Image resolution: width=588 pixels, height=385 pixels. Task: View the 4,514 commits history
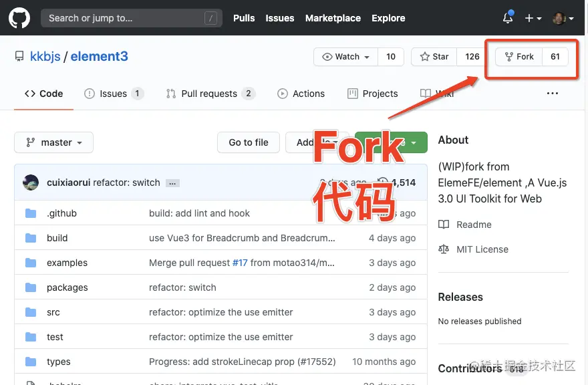[397, 182]
